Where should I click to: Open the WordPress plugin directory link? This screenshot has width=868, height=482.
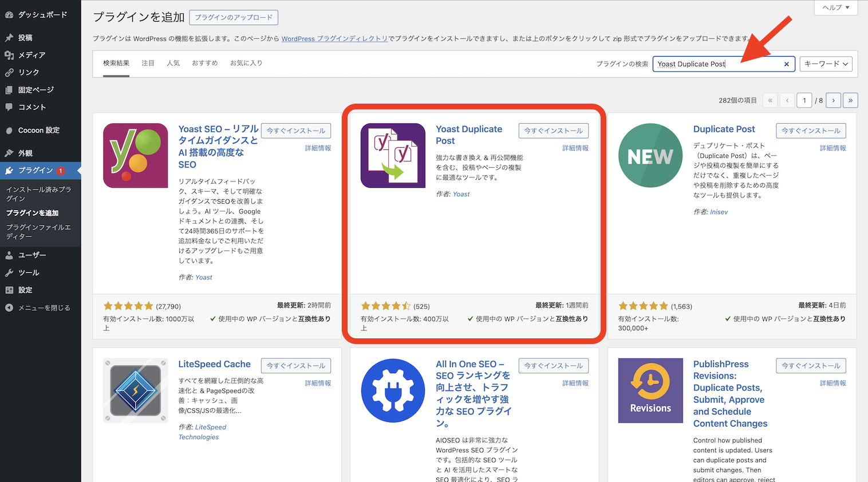click(334, 39)
